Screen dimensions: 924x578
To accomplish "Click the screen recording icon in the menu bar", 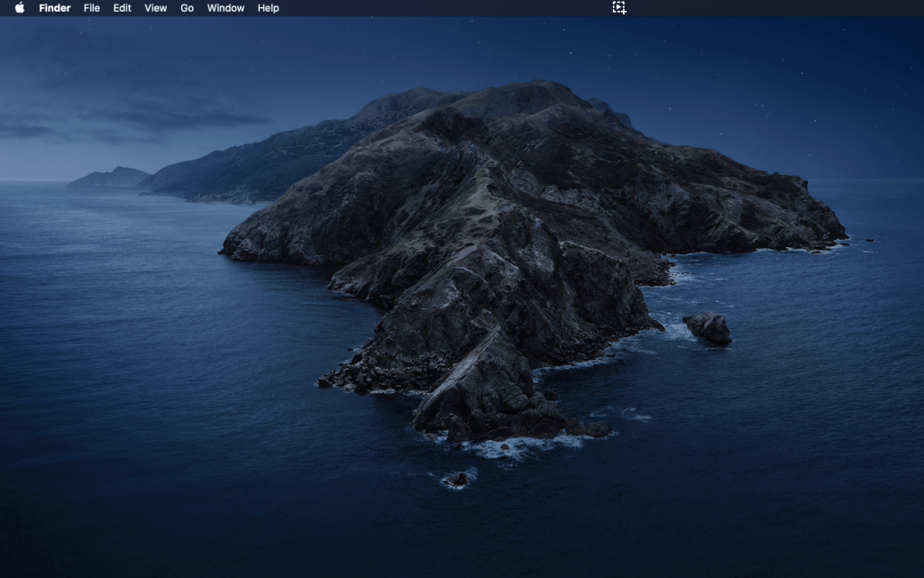I will 618,8.
